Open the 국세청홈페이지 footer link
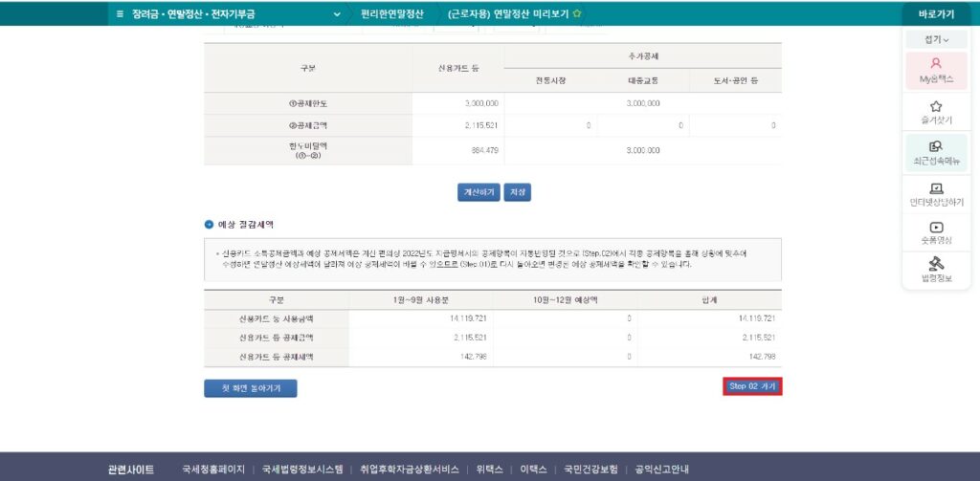Screen dimensions: 980x481 (215, 470)
